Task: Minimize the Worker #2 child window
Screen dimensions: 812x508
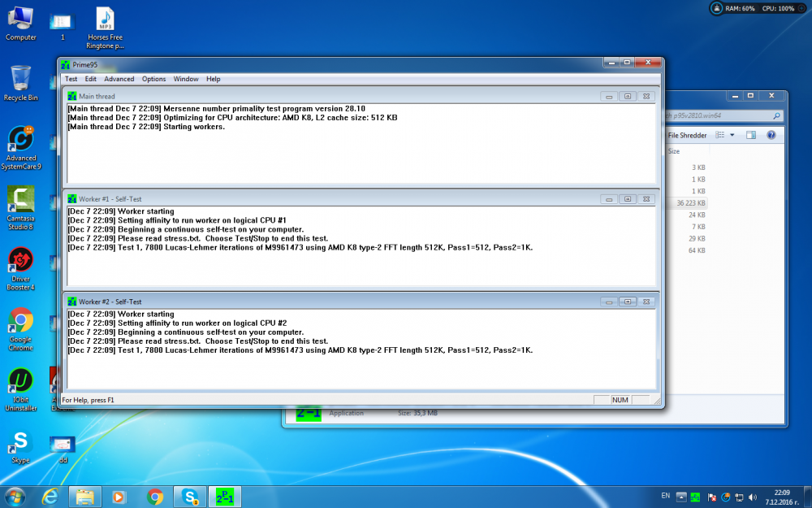Action: coord(609,302)
